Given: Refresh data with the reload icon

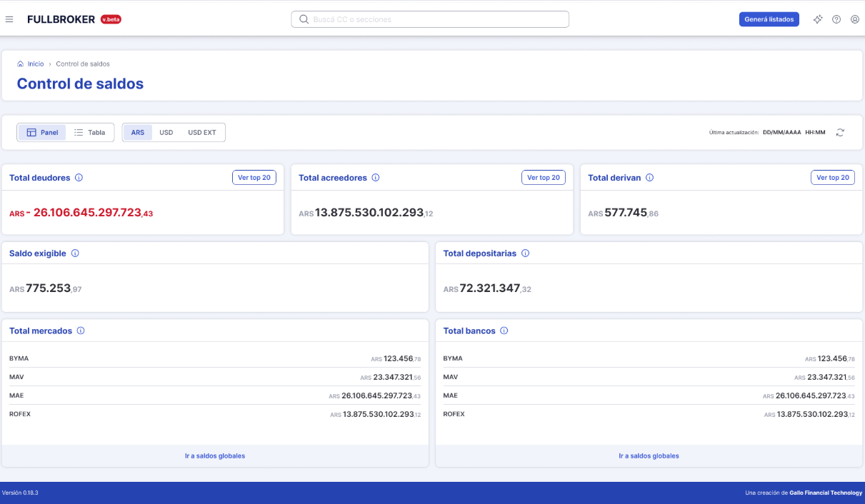Looking at the screenshot, I should (x=840, y=133).
